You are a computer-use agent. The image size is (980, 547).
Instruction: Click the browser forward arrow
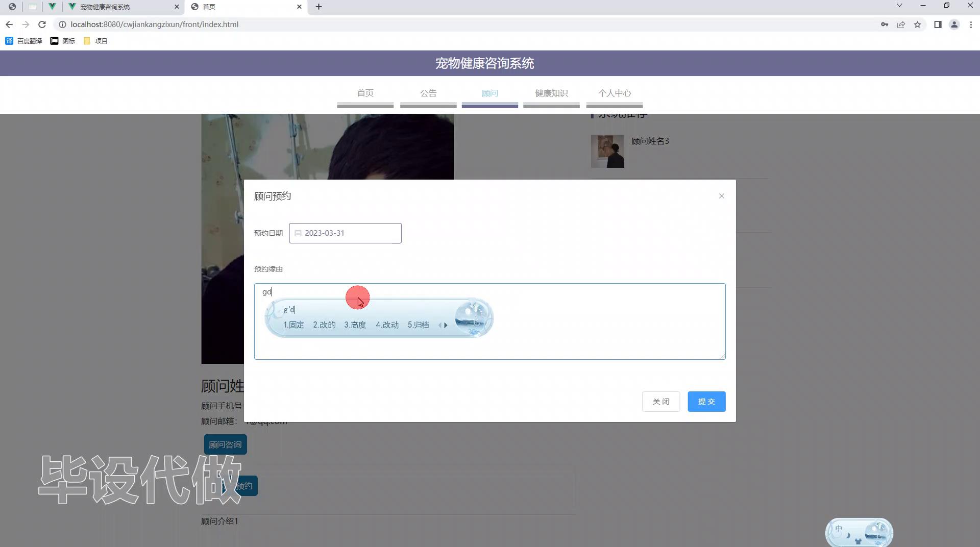click(26, 24)
